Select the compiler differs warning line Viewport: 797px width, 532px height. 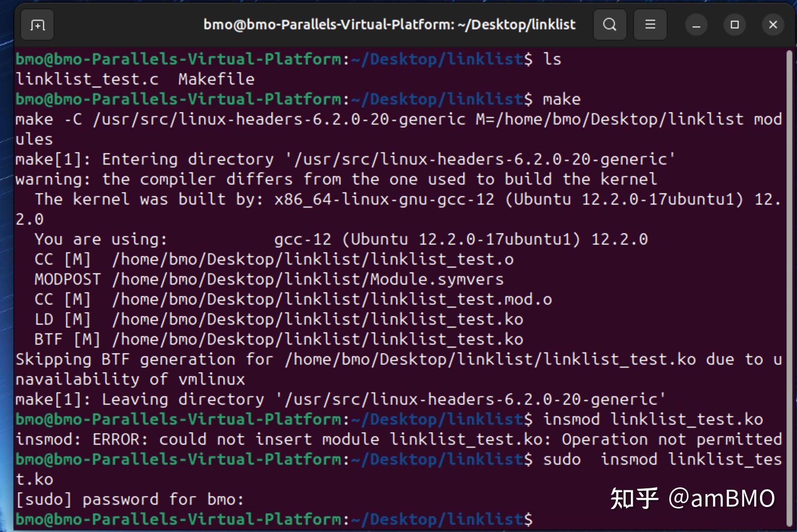336,179
